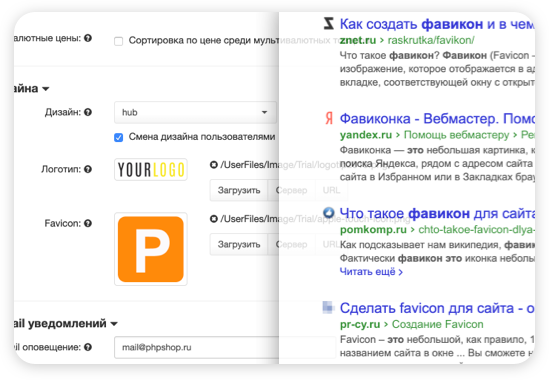Click pomkomp.ru green domain link
This screenshot has width=549, height=380.
tap(373, 230)
